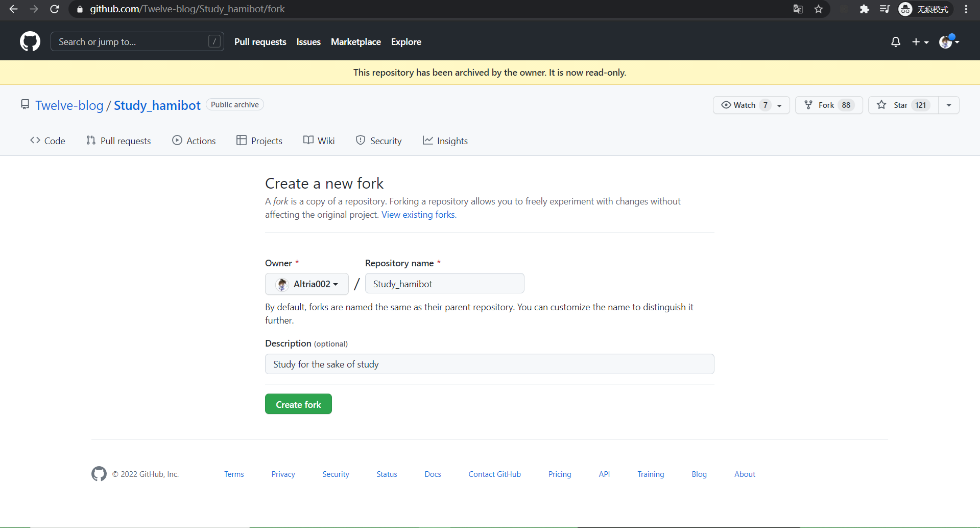Open the Blog footer link
The image size is (980, 528).
point(700,474)
